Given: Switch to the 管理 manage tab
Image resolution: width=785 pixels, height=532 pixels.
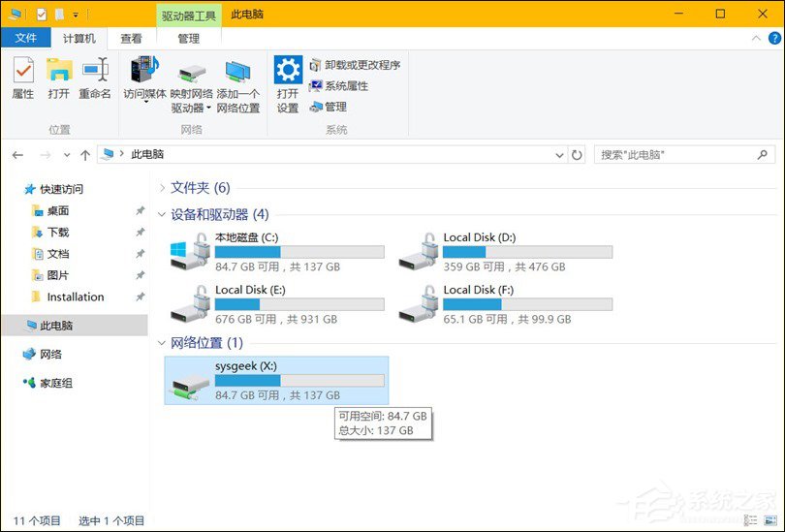Looking at the screenshot, I should [189, 38].
